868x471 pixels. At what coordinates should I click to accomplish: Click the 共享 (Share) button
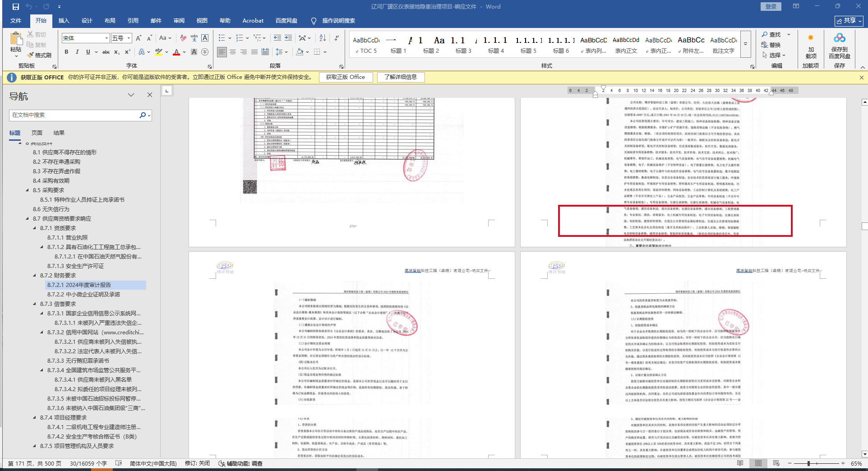(849, 21)
